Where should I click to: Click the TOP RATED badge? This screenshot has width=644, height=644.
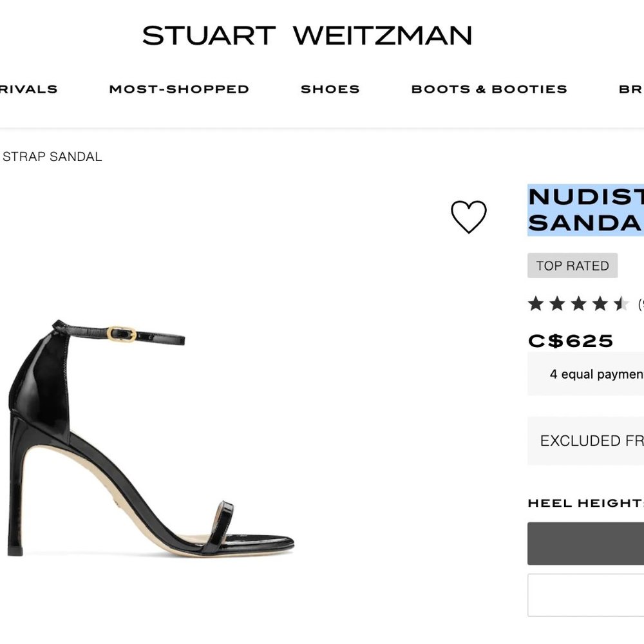pyautogui.click(x=572, y=265)
